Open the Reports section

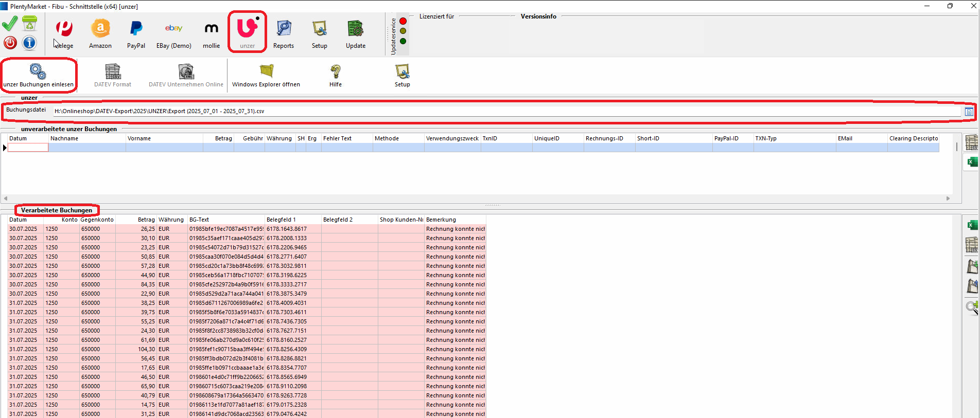[x=283, y=34]
